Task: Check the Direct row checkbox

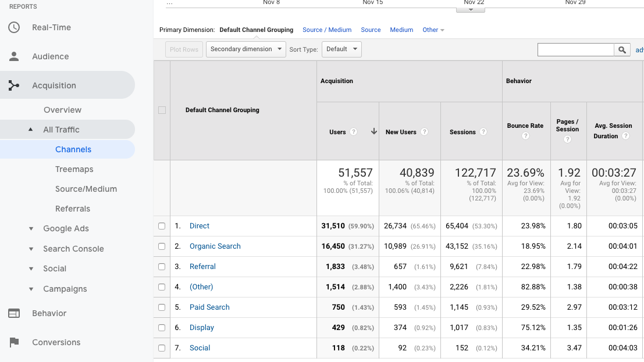Action: pyautogui.click(x=162, y=226)
